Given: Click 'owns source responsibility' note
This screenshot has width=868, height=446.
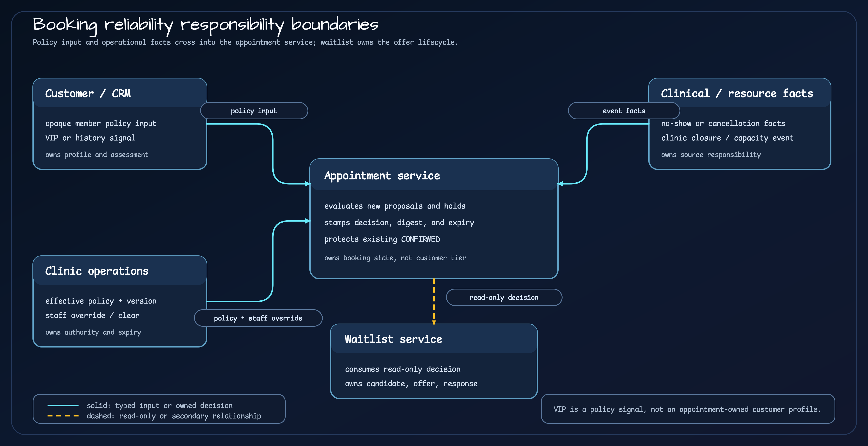Looking at the screenshot, I should click(711, 155).
